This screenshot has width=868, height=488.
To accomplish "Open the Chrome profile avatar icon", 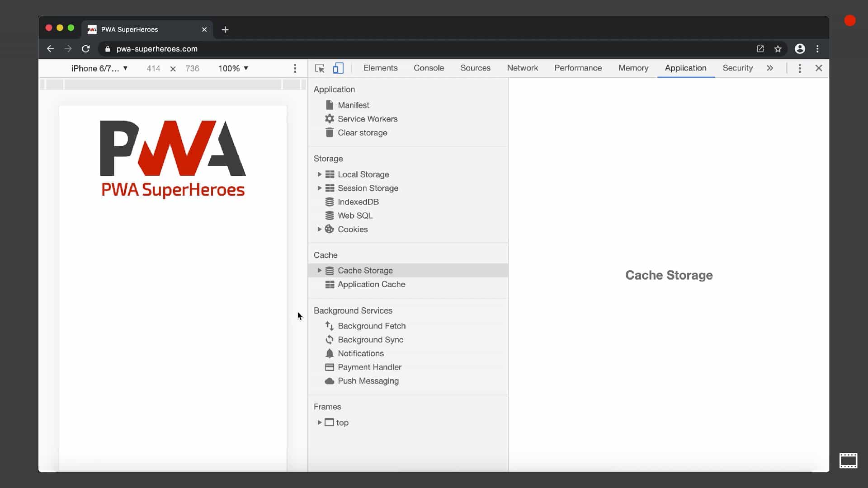I will [800, 49].
